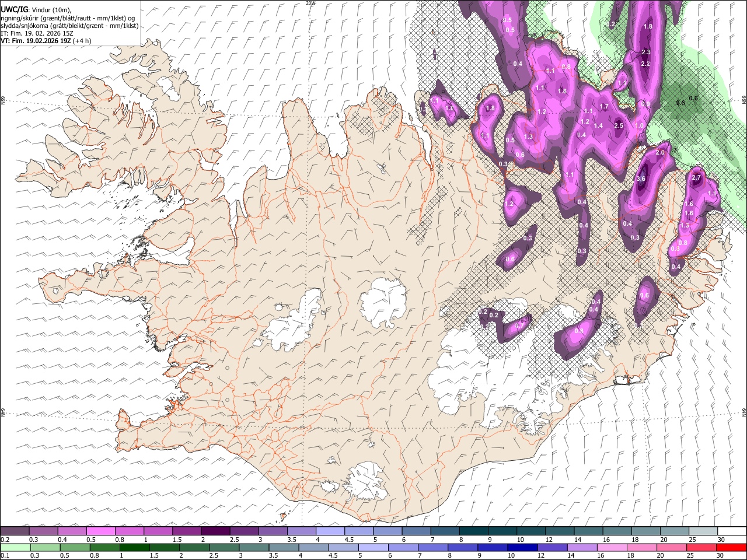Click the deep navy 10–12 rain swatch

(x=521, y=548)
